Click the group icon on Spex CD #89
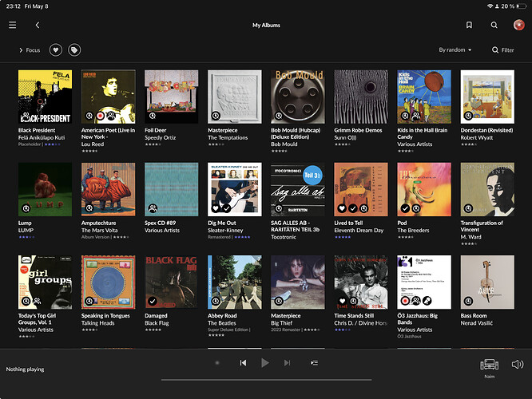This screenshot has width=532, height=399. click(153, 208)
